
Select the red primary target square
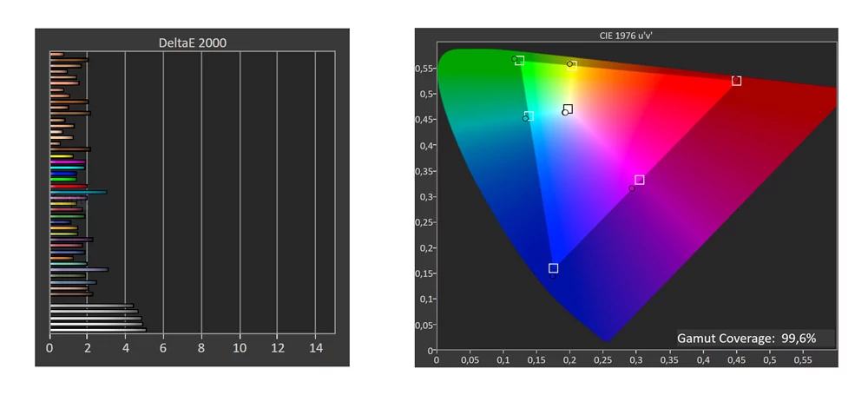[x=736, y=81]
